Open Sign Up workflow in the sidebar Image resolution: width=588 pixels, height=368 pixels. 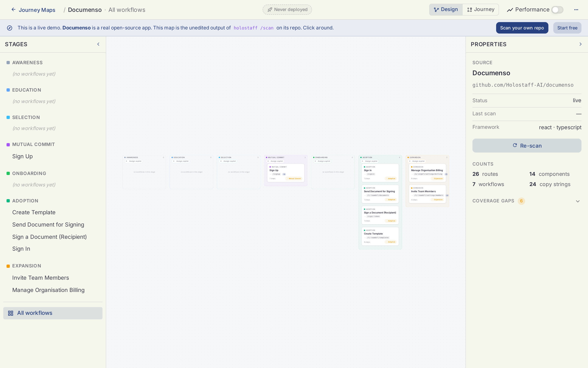pyautogui.click(x=22, y=156)
